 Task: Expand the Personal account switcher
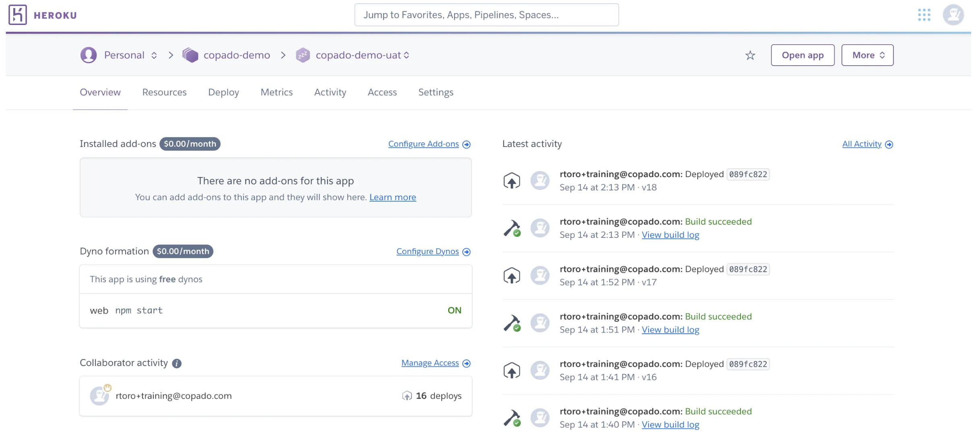[154, 55]
